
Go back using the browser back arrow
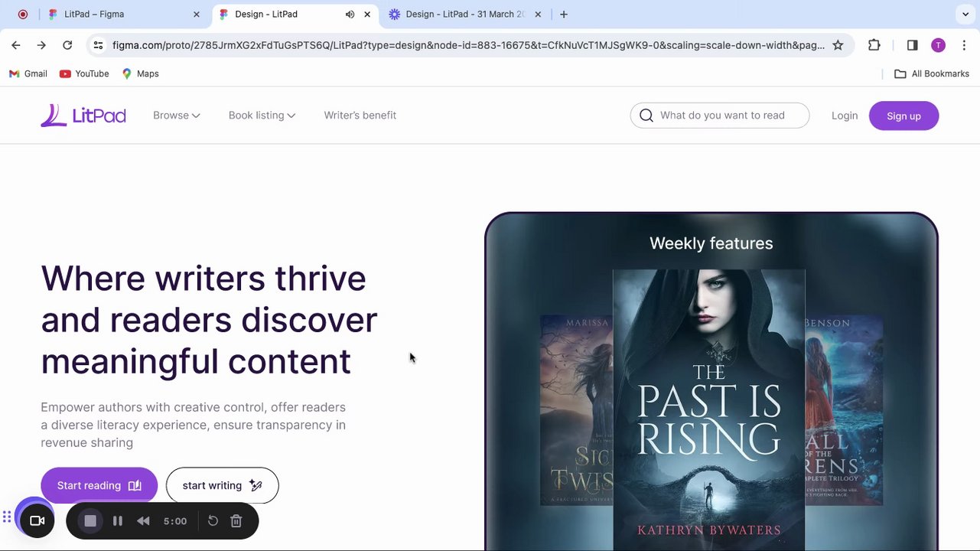click(x=16, y=45)
